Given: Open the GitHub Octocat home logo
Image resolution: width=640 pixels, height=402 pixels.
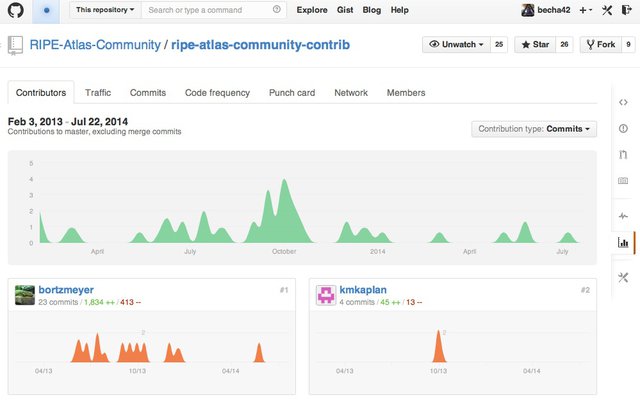Looking at the screenshot, I should tap(16, 10).
